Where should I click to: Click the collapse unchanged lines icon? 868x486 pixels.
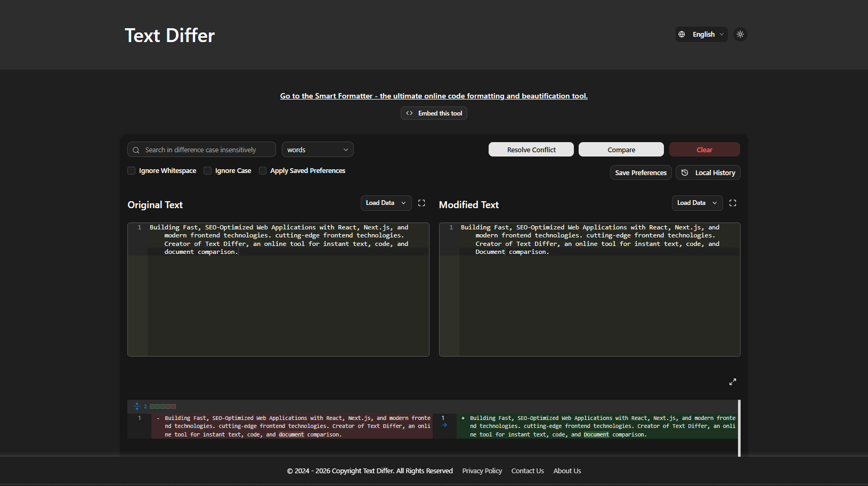(x=137, y=406)
